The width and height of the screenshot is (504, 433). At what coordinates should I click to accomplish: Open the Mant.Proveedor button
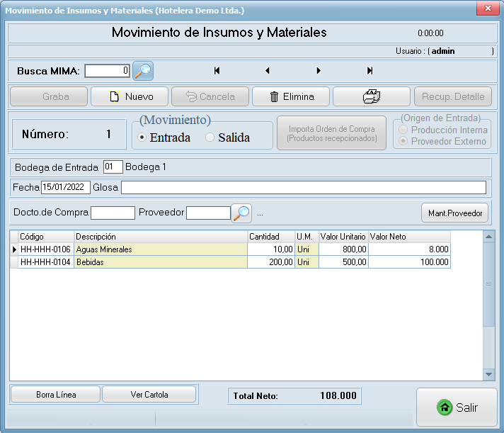click(455, 213)
